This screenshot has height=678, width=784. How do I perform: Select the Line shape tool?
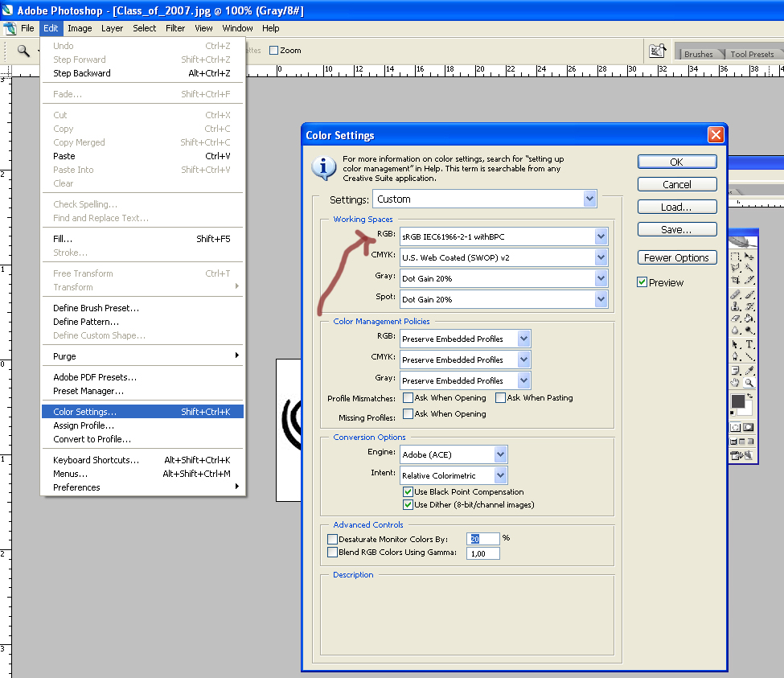[749, 357]
